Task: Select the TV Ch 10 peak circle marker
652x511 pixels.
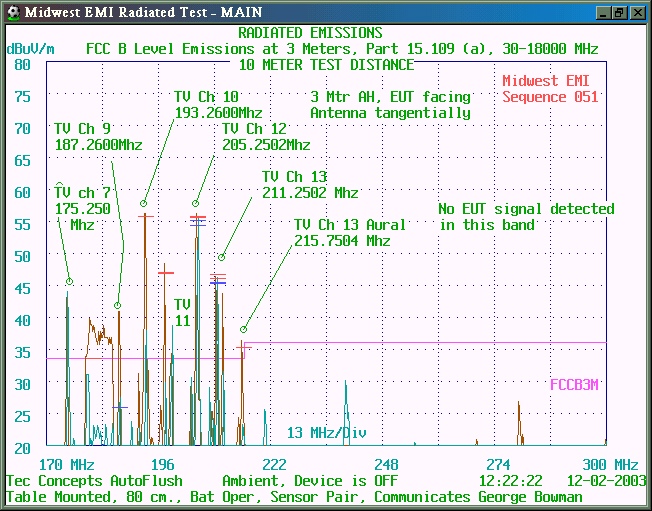Action: [x=144, y=203]
